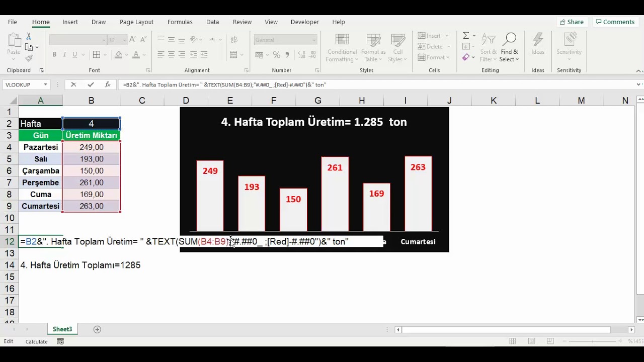Click the Cut scissors icon
This screenshot has width=644, height=362.
point(29,36)
